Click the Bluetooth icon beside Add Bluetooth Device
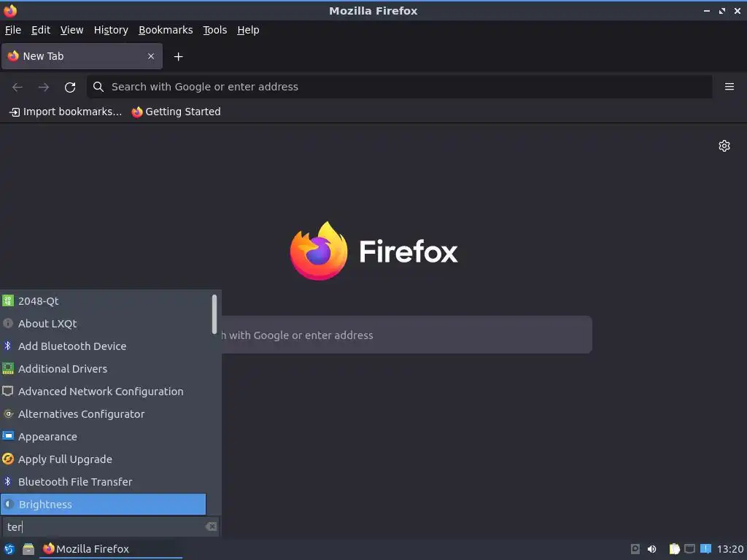The width and height of the screenshot is (747, 560). coord(7,346)
